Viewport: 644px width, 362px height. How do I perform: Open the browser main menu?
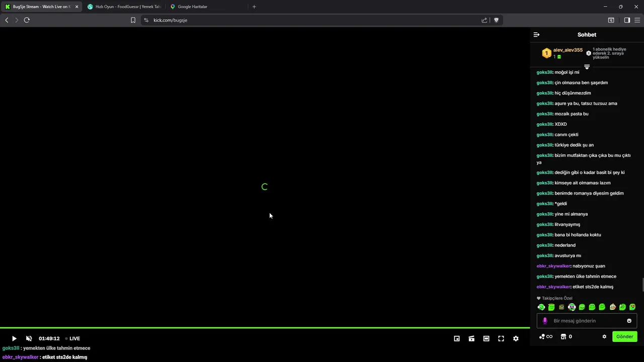click(x=637, y=20)
